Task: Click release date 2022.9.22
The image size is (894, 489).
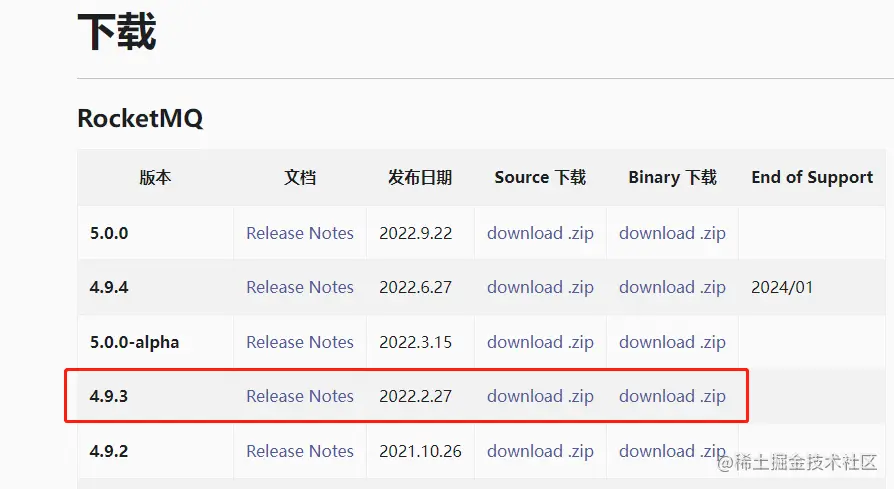Action: pos(416,233)
